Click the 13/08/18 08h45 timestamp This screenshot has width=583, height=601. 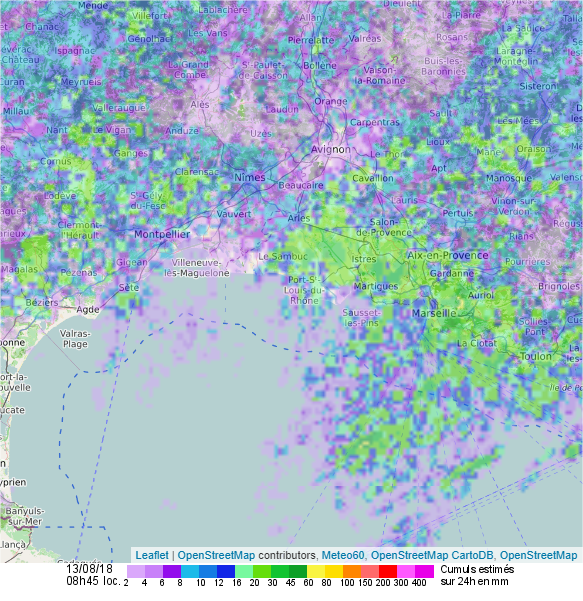point(93,574)
